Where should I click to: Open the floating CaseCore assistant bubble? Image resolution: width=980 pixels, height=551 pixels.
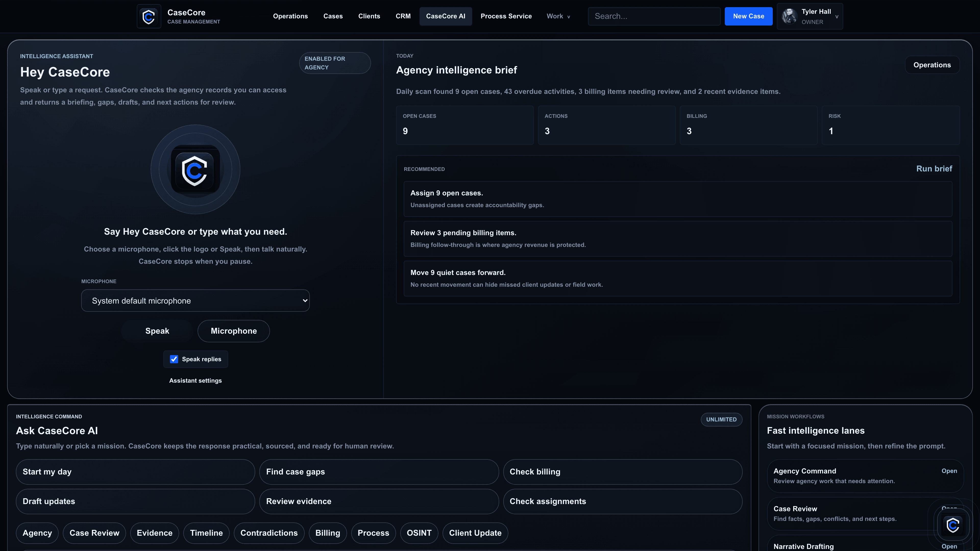(x=953, y=525)
